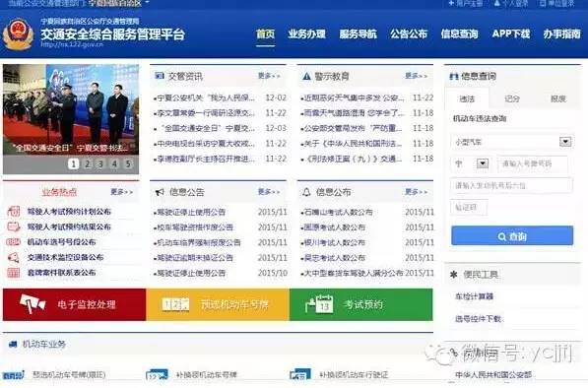The height and width of the screenshot is (388, 588).
Task: Click the 套牌案件联系表公布 icon
Action: (14, 273)
